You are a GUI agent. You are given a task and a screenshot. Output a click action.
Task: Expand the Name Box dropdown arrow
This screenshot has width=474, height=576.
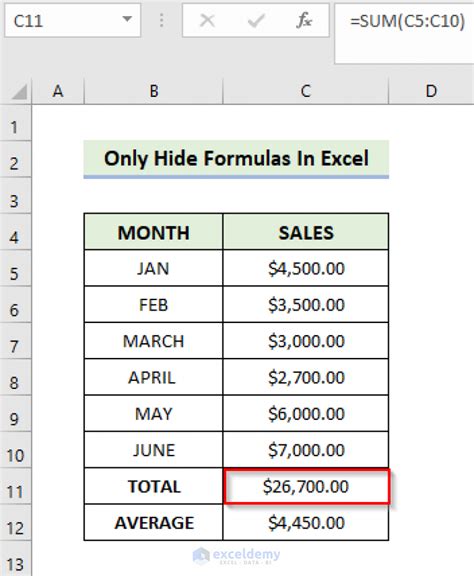[127, 19]
